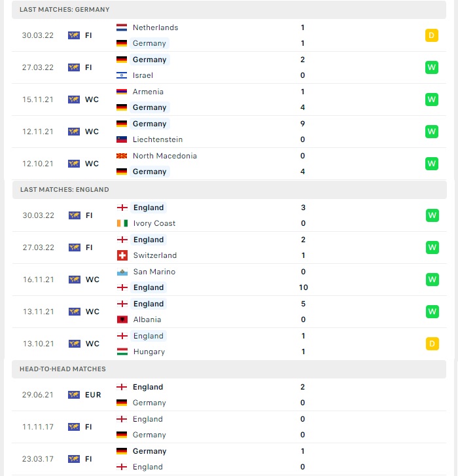Click the yellow D badge for England vs Hungary
This screenshot has height=476, width=458.
pos(432,344)
